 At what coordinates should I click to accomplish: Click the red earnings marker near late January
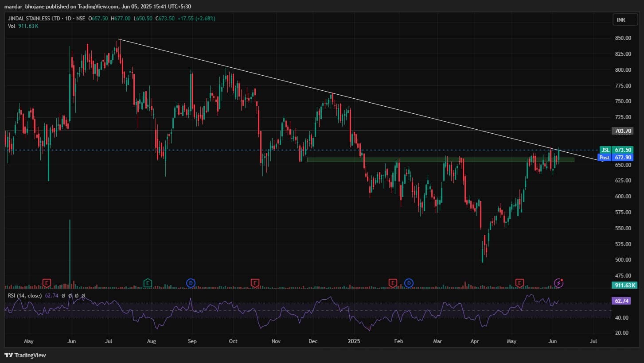point(393,283)
